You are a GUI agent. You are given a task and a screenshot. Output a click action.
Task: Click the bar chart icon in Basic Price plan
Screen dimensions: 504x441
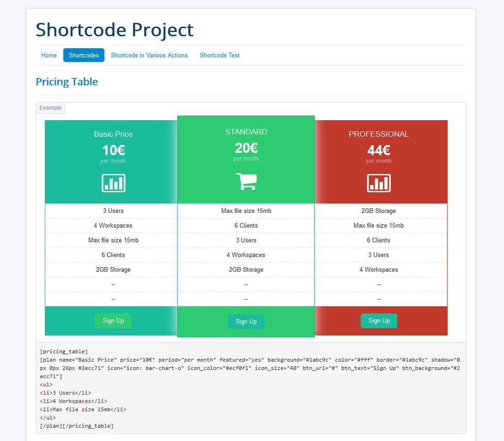(x=114, y=183)
